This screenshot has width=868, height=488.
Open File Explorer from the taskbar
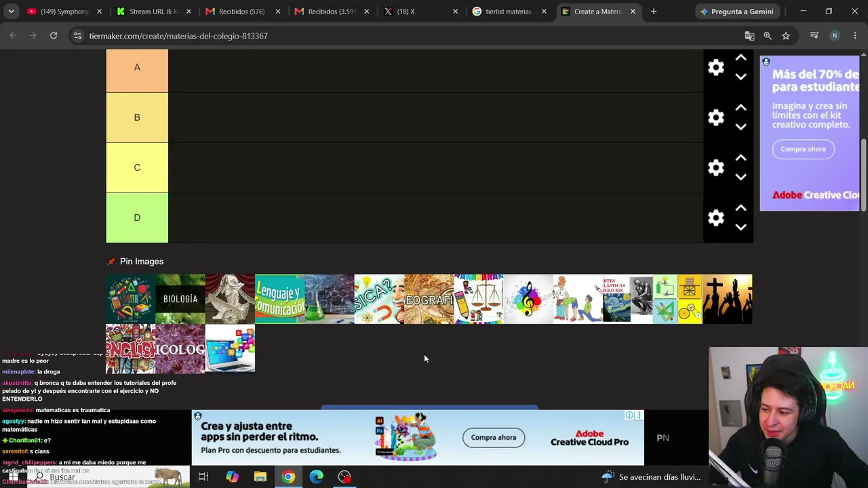[260, 477]
